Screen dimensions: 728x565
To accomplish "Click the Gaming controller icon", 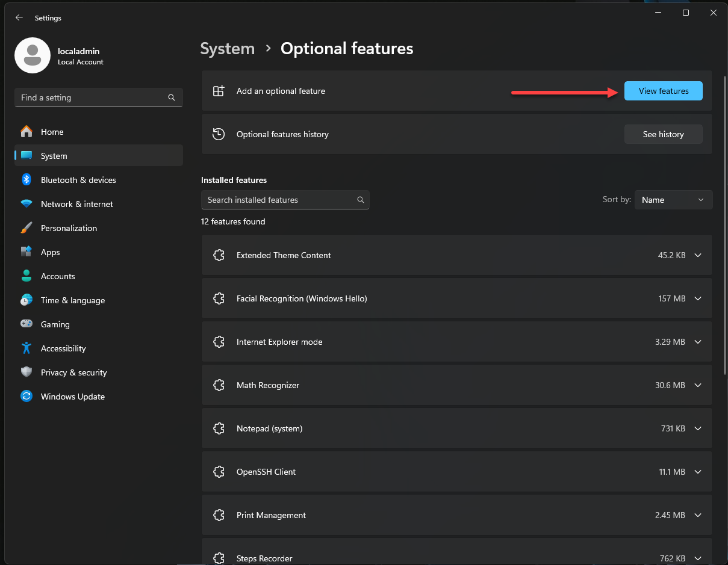I will pos(26,324).
